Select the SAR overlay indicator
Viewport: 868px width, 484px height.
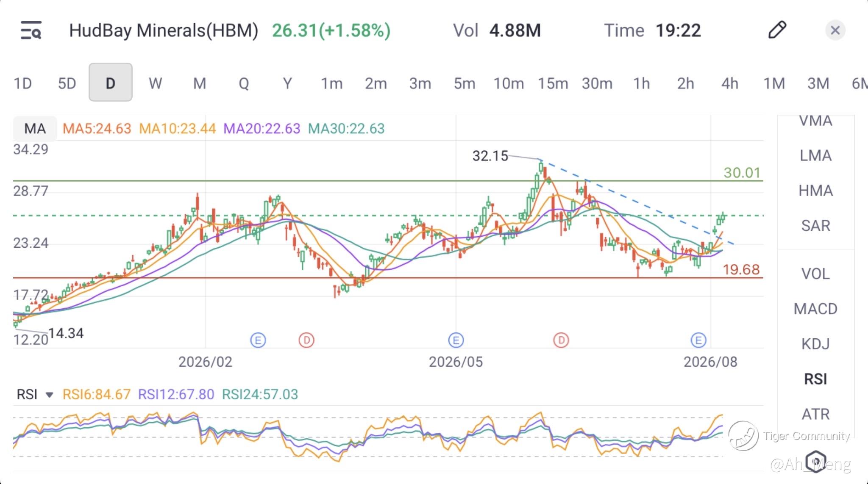point(815,226)
